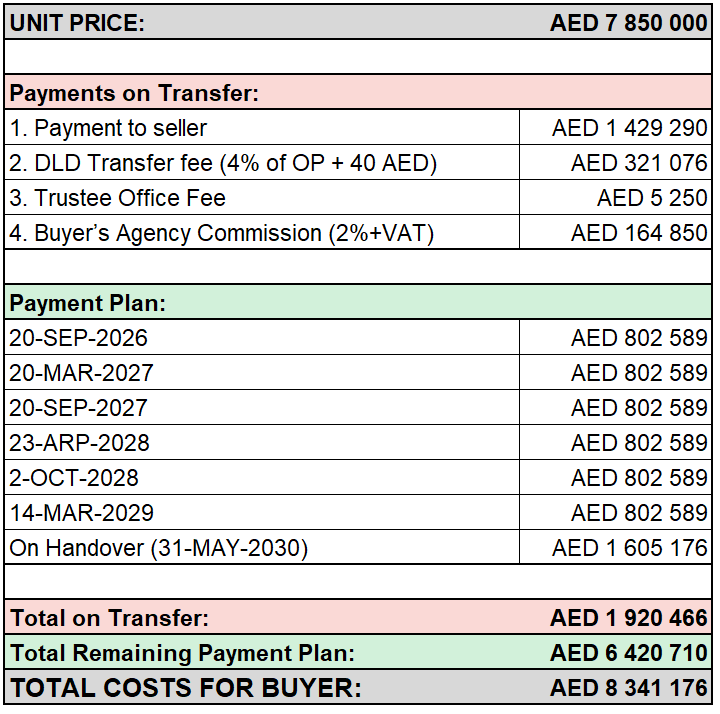The image size is (720, 714).
Task: Click the On Handover (31-MAY-2030) cell
Action: (262, 547)
